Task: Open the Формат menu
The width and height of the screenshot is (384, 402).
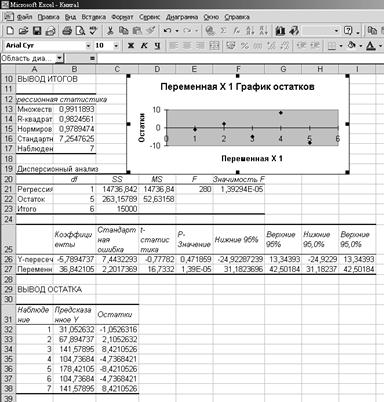Action: (x=122, y=17)
